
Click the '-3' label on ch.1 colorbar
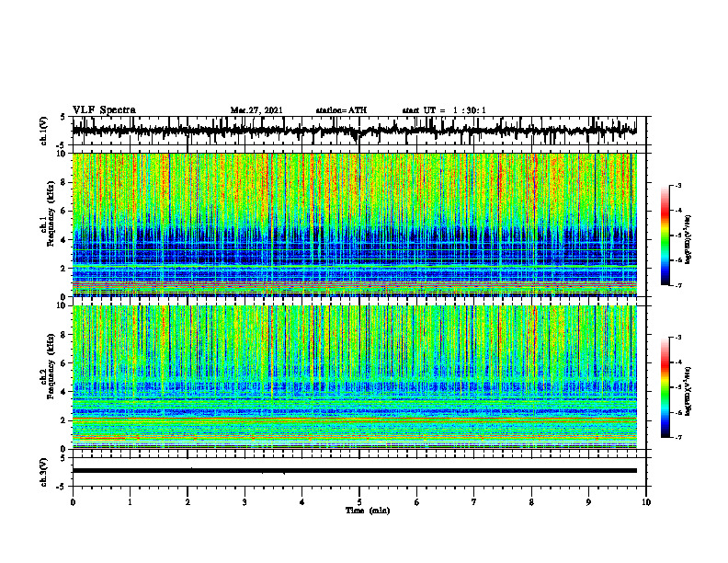677,185
